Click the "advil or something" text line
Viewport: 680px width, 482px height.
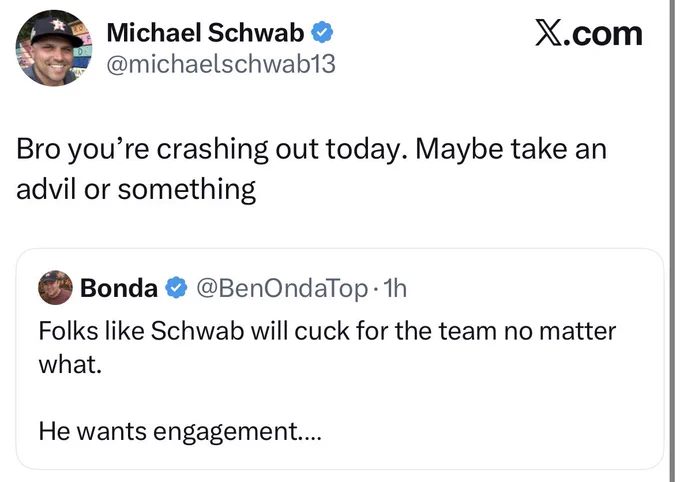[x=136, y=190]
